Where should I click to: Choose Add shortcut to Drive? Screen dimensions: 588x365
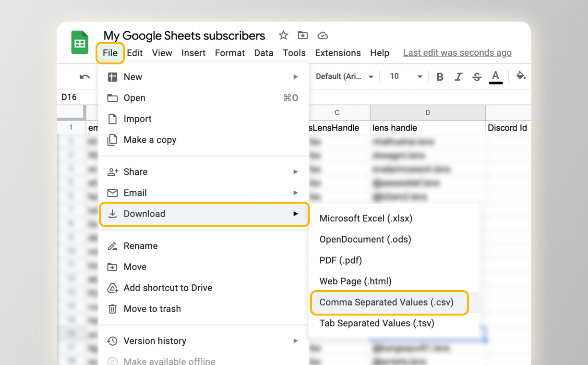coord(204,288)
